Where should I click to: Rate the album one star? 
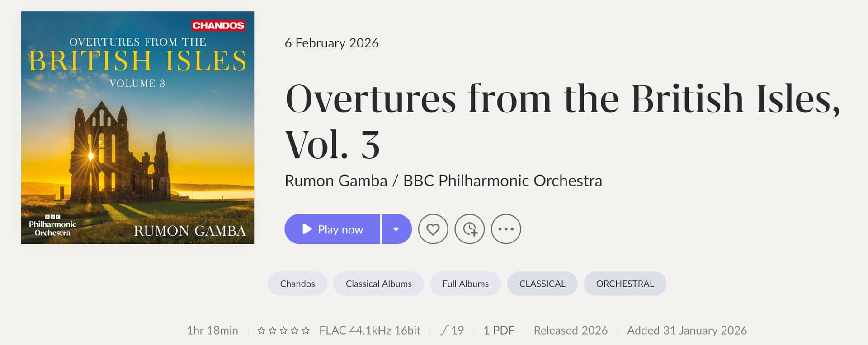[261, 331]
